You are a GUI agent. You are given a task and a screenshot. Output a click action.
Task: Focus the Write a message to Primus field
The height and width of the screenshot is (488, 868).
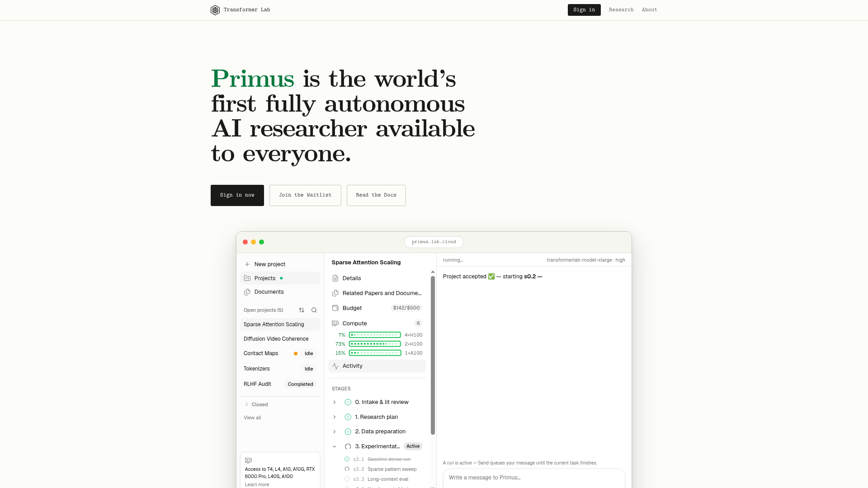click(x=534, y=478)
